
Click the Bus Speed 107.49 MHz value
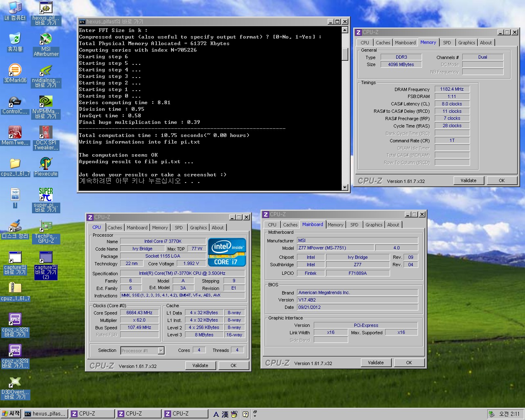coord(139,327)
